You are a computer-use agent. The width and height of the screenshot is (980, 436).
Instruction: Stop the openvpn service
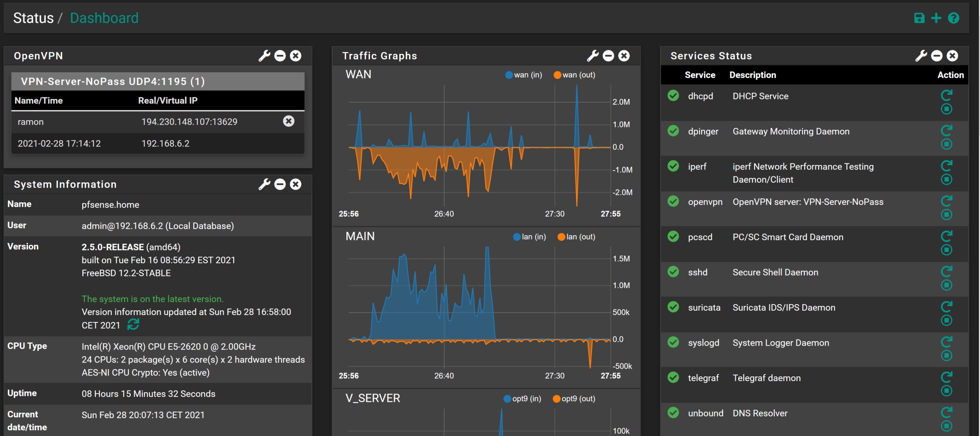pos(946,215)
